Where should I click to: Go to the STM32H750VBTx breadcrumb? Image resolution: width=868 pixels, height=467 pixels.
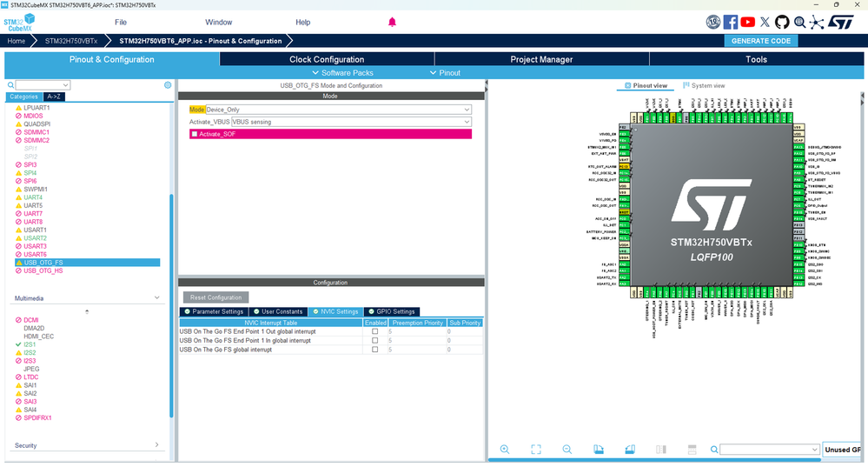coord(71,41)
